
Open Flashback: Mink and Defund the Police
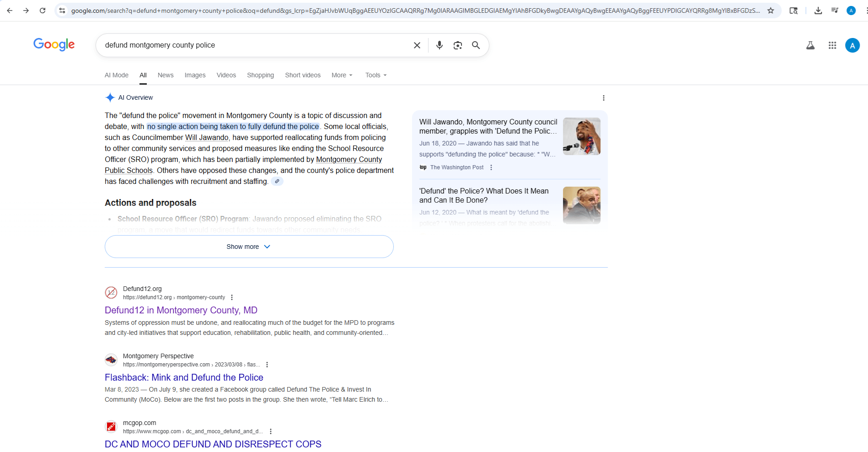(184, 377)
